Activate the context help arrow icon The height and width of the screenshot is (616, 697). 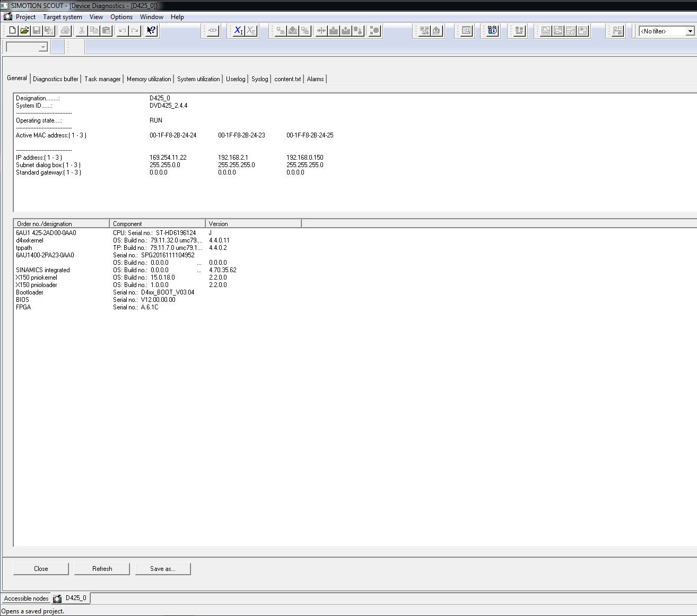151,31
